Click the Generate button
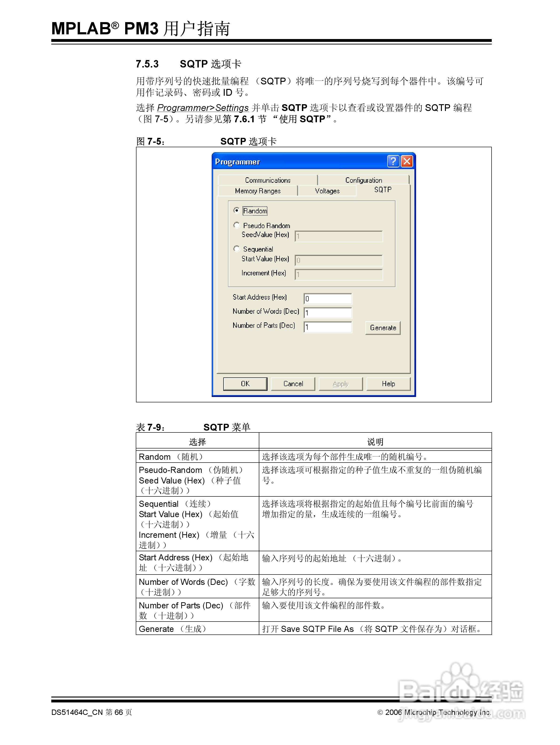Image resolution: width=560 pixels, height=745 pixels. point(383,327)
